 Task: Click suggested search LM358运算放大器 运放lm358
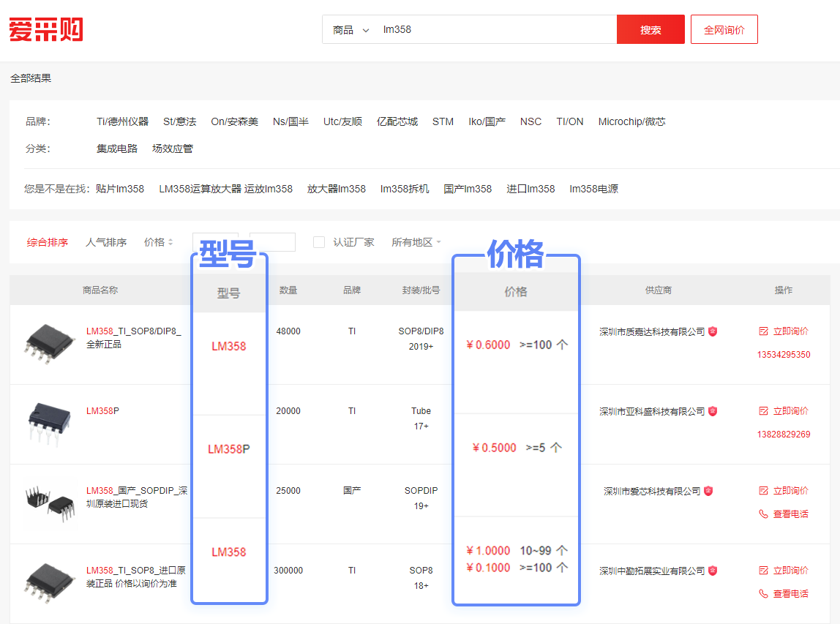pos(225,189)
